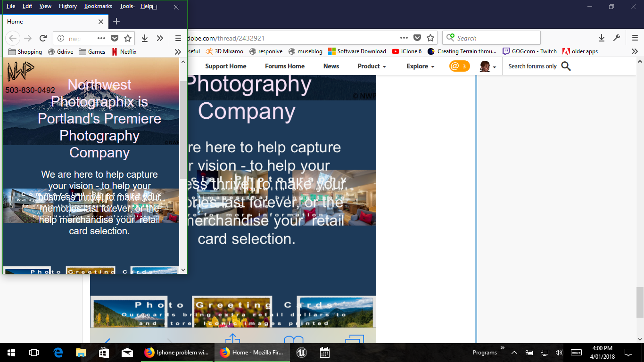Open Microsoft Edge from the taskbar
This screenshot has height=362, width=644.
(x=58, y=352)
